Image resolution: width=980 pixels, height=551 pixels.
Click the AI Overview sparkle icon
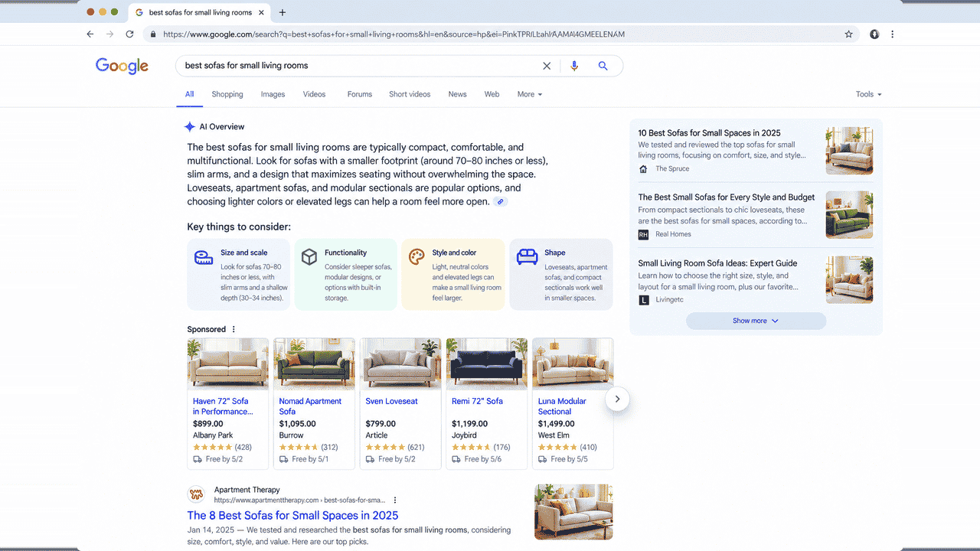(190, 127)
